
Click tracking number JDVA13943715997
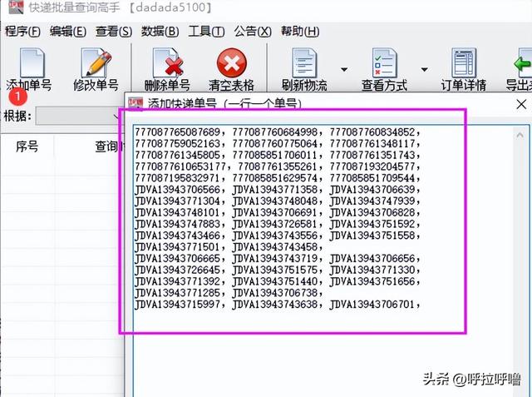(x=177, y=305)
